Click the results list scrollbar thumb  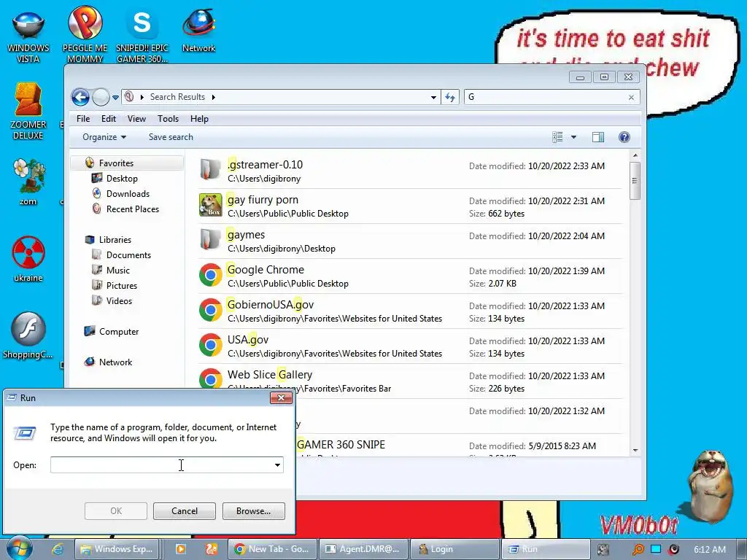[x=635, y=181]
